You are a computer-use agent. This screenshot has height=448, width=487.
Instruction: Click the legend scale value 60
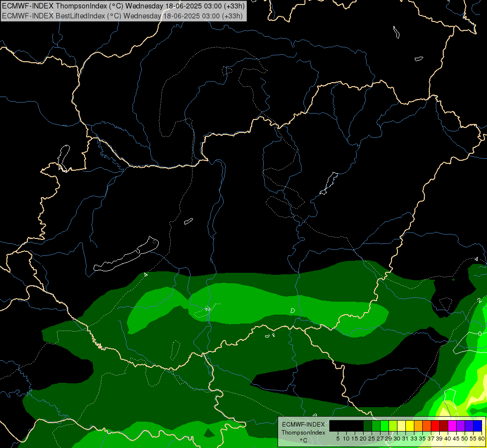(x=482, y=439)
